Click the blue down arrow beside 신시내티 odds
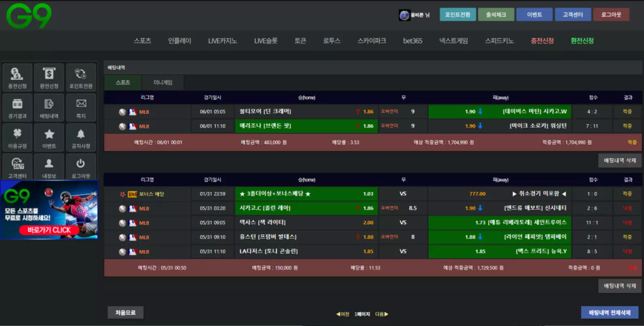 pyautogui.click(x=480, y=208)
